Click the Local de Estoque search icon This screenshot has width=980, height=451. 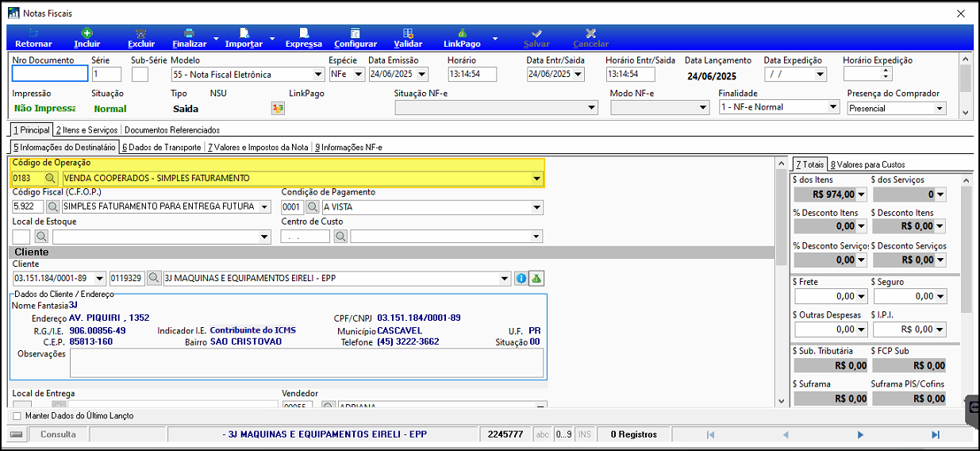41,236
